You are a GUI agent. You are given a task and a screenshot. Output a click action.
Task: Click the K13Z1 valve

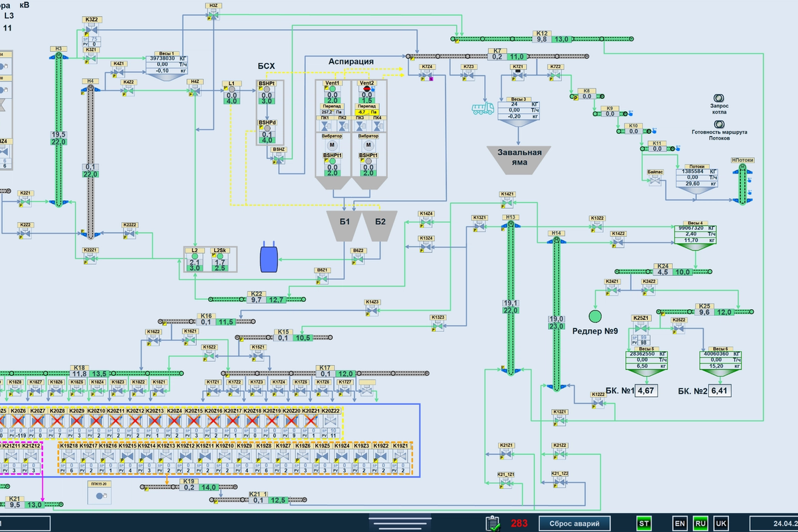[x=479, y=227]
